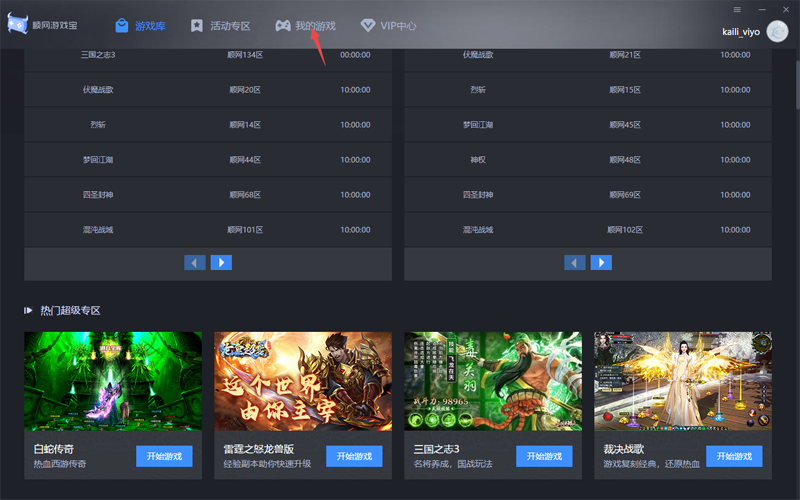Select server 顺网69区 for 四圣封神
The height and width of the screenshot is (500, 800).
click(x=625, y=195)
